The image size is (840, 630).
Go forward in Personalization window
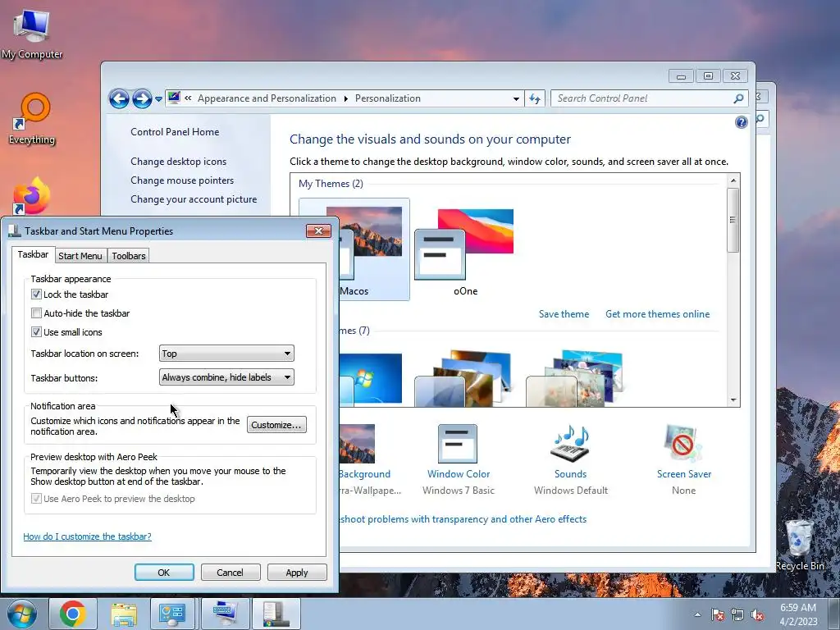click(x=142, y=98)
